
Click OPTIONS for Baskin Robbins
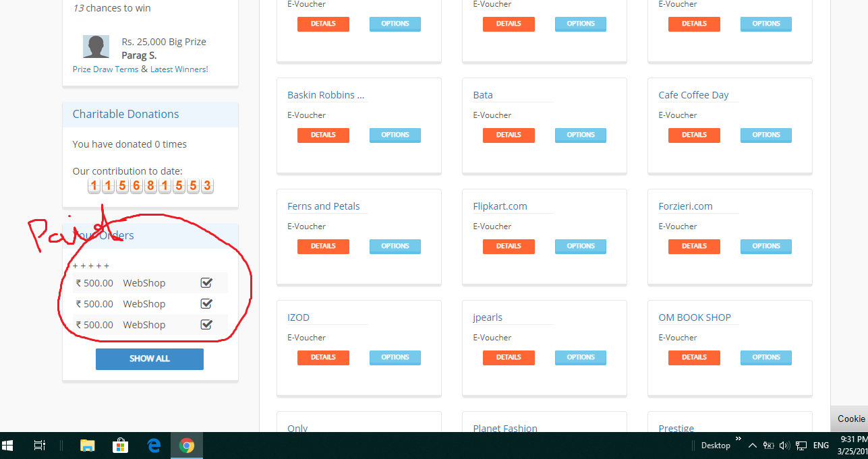(x=395, y=135)
